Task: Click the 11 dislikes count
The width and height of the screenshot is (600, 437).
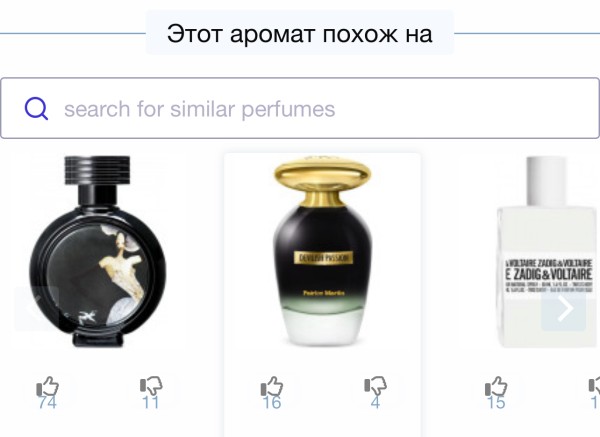Action: (150, 403)
